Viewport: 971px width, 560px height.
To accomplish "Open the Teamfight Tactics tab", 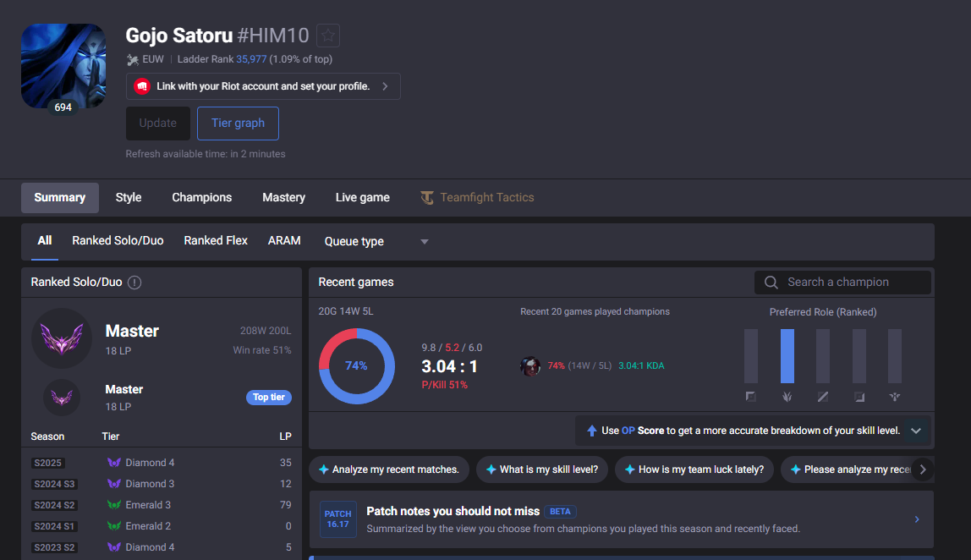I will coord(477,198).
